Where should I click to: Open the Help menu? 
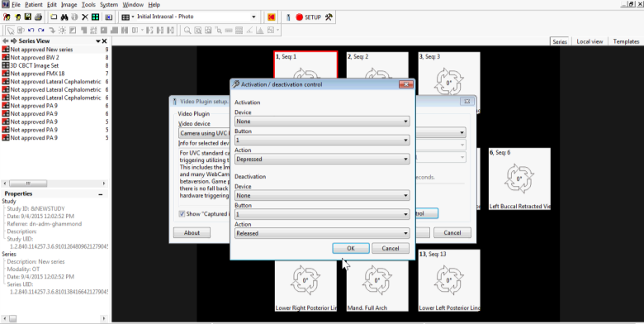[x=154, y=4]
